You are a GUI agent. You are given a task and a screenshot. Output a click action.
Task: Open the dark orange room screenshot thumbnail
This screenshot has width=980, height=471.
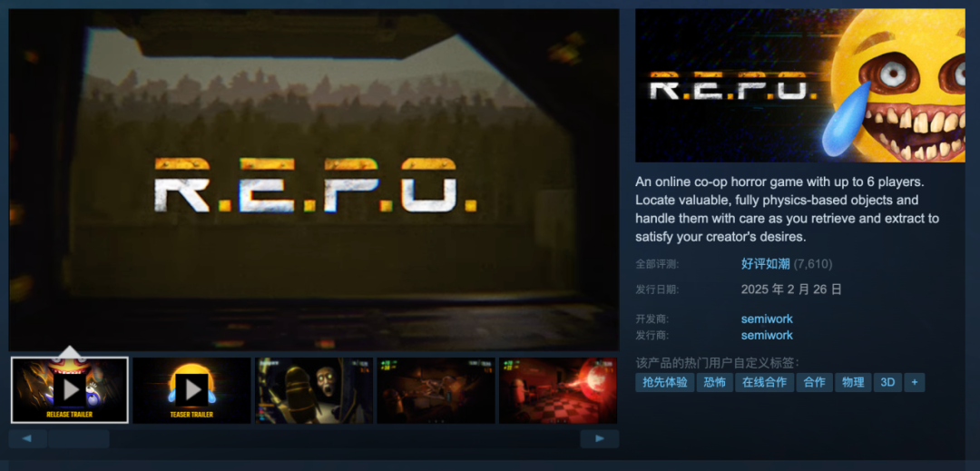(x=436, y=390)
